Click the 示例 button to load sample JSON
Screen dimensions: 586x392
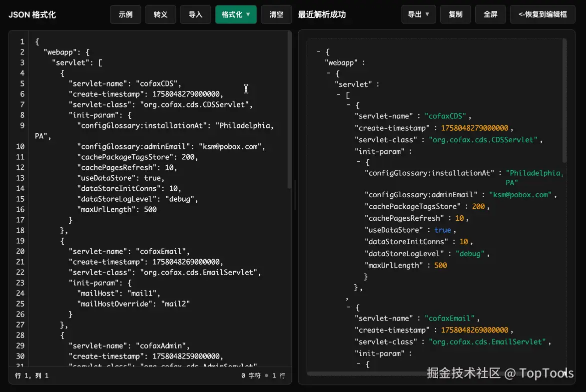125,14
